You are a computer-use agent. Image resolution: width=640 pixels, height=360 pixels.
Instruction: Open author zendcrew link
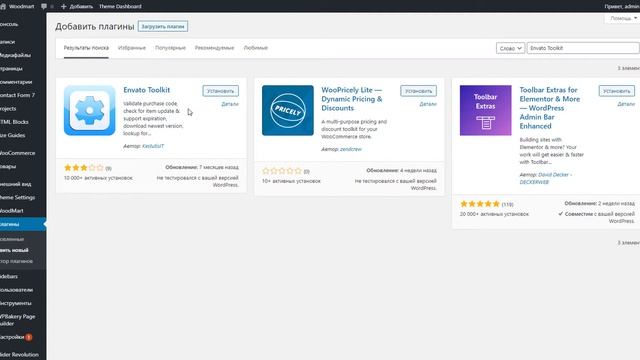click(x=351, y=149)
